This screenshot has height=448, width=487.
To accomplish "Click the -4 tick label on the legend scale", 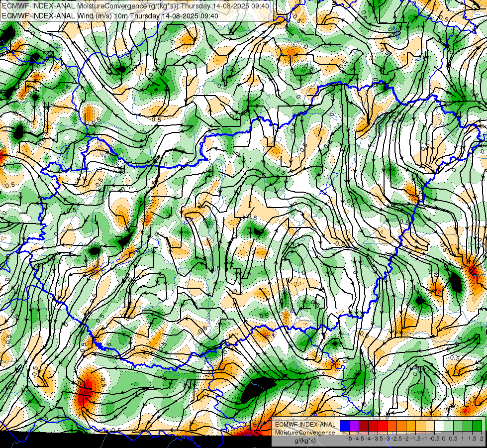I will coord(368,439).
